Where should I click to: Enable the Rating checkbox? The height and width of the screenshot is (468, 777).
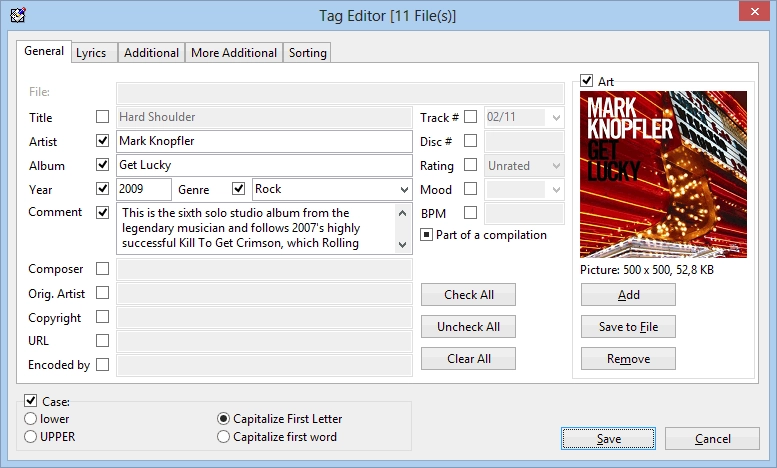pyautogui.click(x=471, y=165)
